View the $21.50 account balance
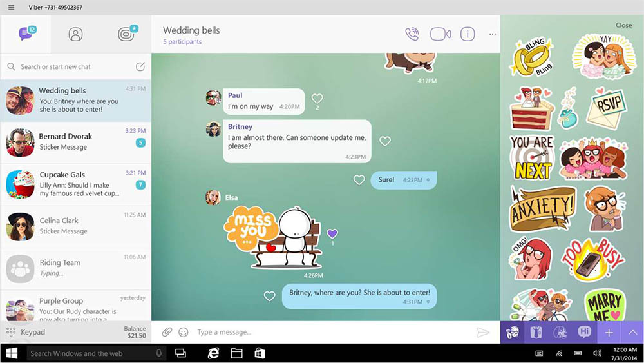Image resolution: width=644 pixels, height=363 pixels. [135, 332]
